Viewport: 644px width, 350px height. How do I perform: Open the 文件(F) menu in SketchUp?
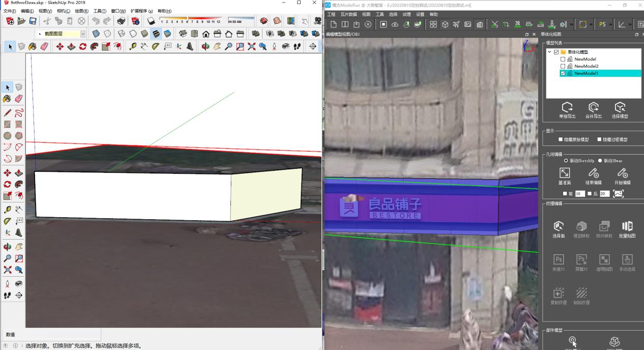click(10, 11)
